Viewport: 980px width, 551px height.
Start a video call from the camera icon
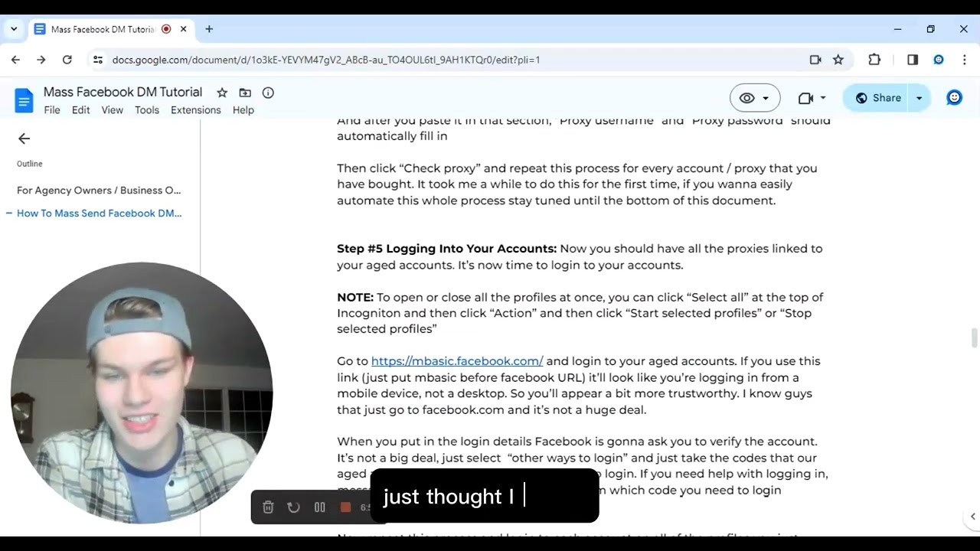coord(805,98)
